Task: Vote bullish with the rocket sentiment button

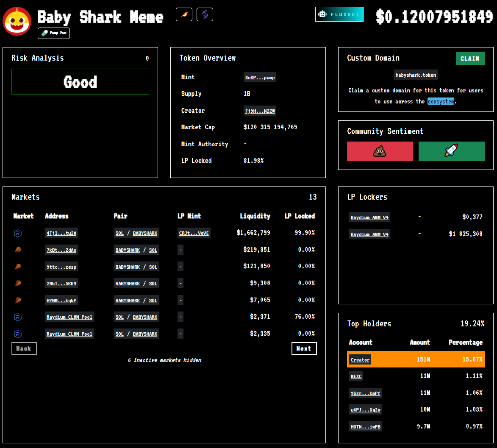Action: pos(451,151)
